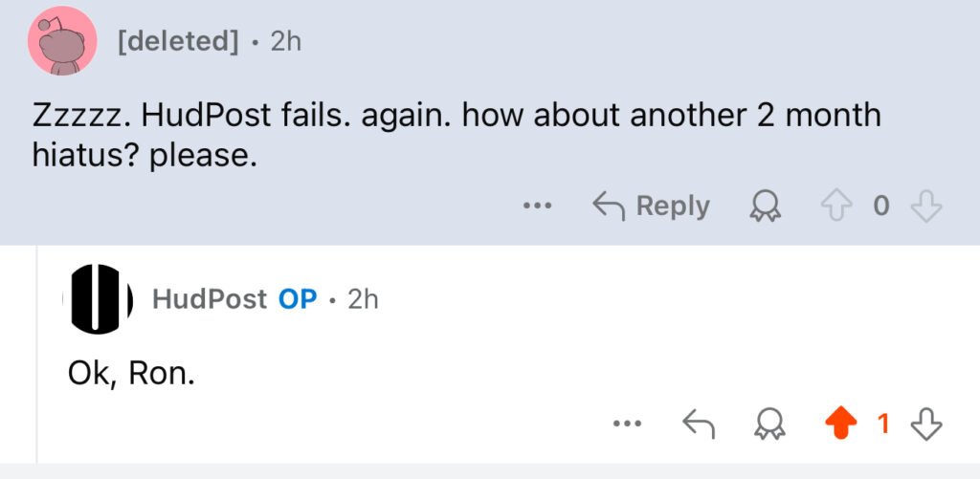Click the vote count on HudPost's reply
This screenshot has height=479, width=980.
[x=885, y=424]
